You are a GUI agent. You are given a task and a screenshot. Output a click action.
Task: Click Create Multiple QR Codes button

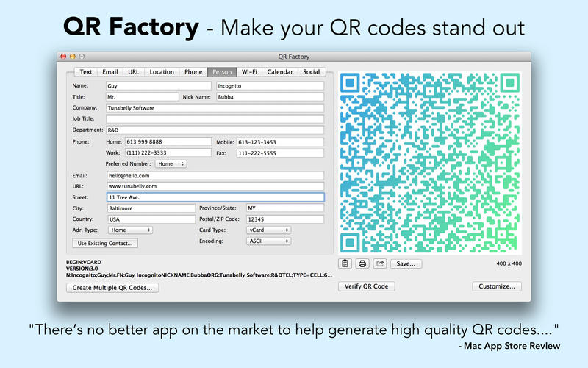[112, 288]
